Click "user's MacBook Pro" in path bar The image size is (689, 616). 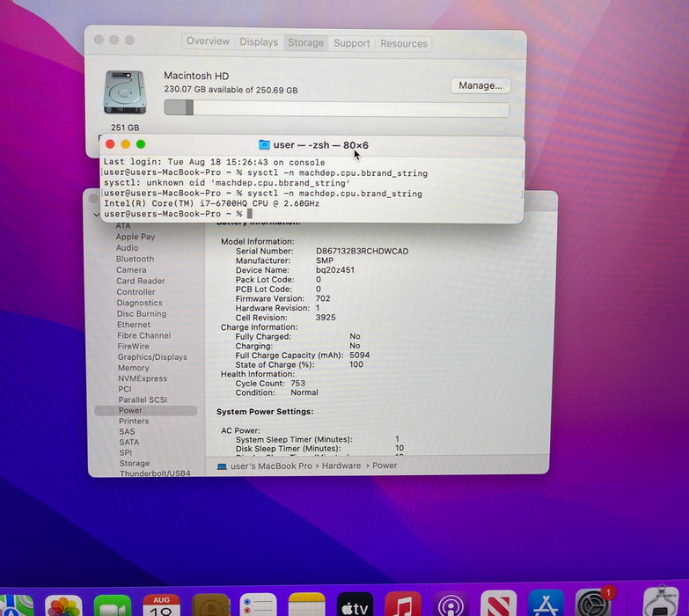point(271,466)
